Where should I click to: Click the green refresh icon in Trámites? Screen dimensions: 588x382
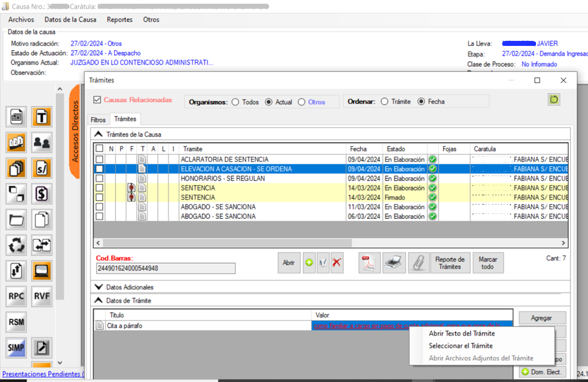[553, 99]
